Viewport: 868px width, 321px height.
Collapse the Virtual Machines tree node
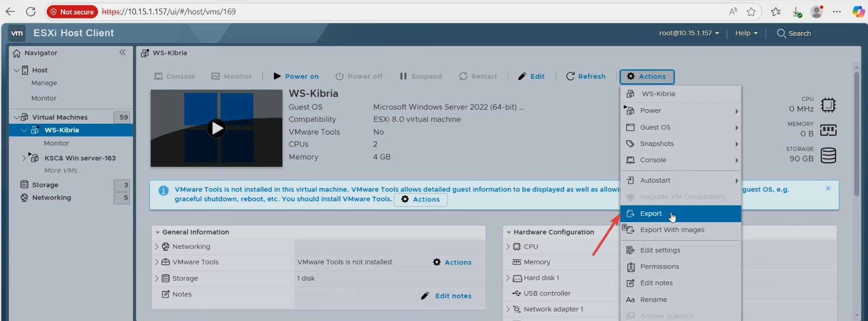pos(17,118)
